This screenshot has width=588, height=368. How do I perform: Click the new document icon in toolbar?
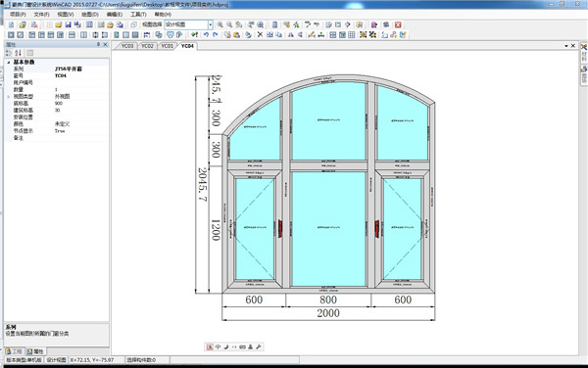[11, 24]
